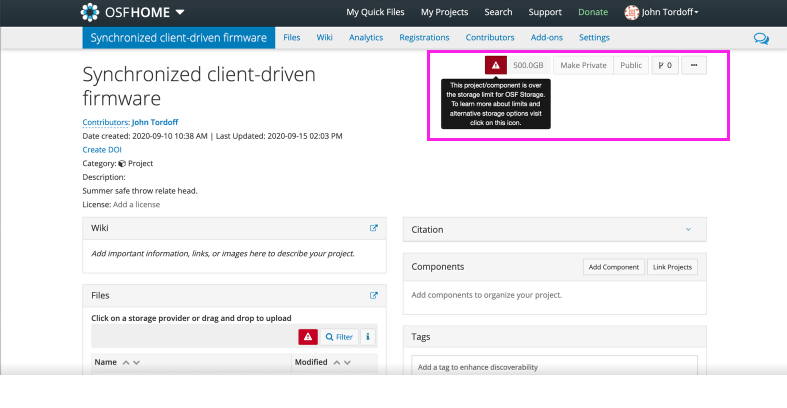Click the Public status button

pos(631,65)
